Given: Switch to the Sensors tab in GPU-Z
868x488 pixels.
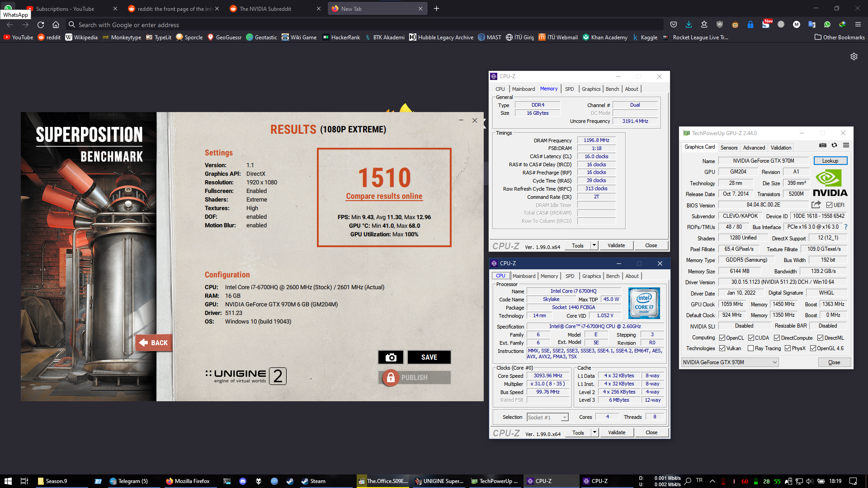Looking at the screenshot, I should [x=729, y=148].
